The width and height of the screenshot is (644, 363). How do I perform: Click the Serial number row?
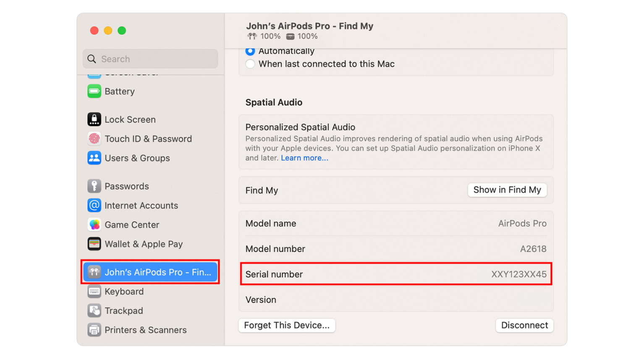tap(396, 274)
